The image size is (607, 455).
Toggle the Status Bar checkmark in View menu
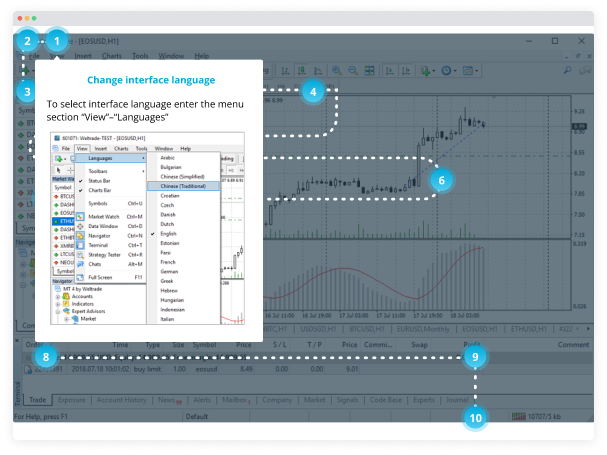pyautogui.click(x=81, y=181)
